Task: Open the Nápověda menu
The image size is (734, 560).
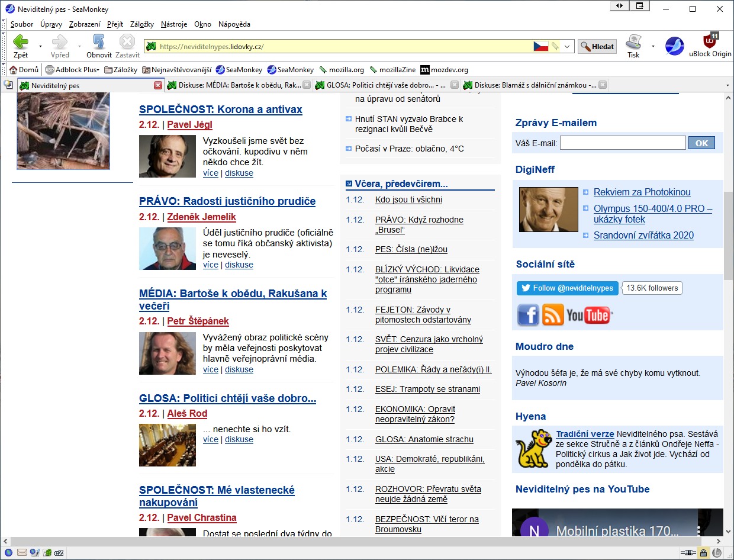Action: [x=234, y=24]
